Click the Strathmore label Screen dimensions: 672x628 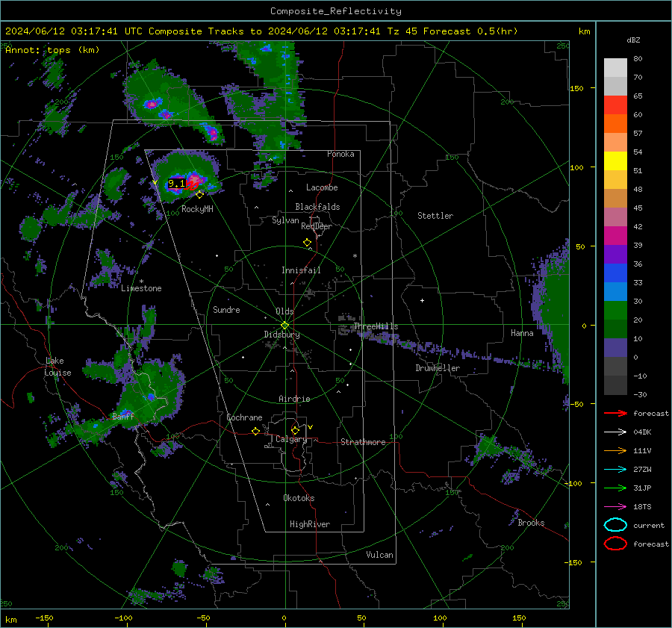pyautogui.click(x=363, y=442)
